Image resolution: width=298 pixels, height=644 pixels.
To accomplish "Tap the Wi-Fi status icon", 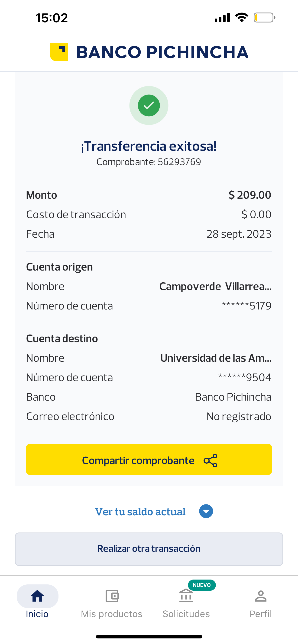I will tap(241, 18).
